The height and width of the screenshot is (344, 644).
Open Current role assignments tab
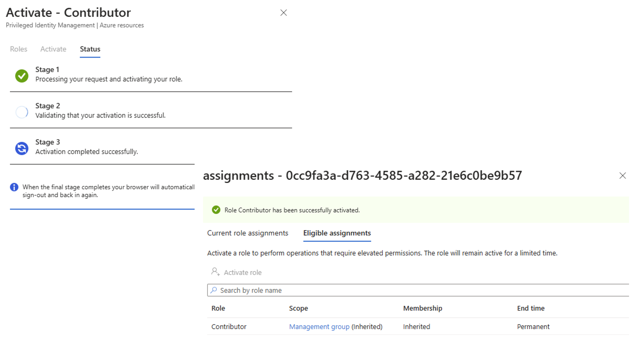(x=247, y=233)
